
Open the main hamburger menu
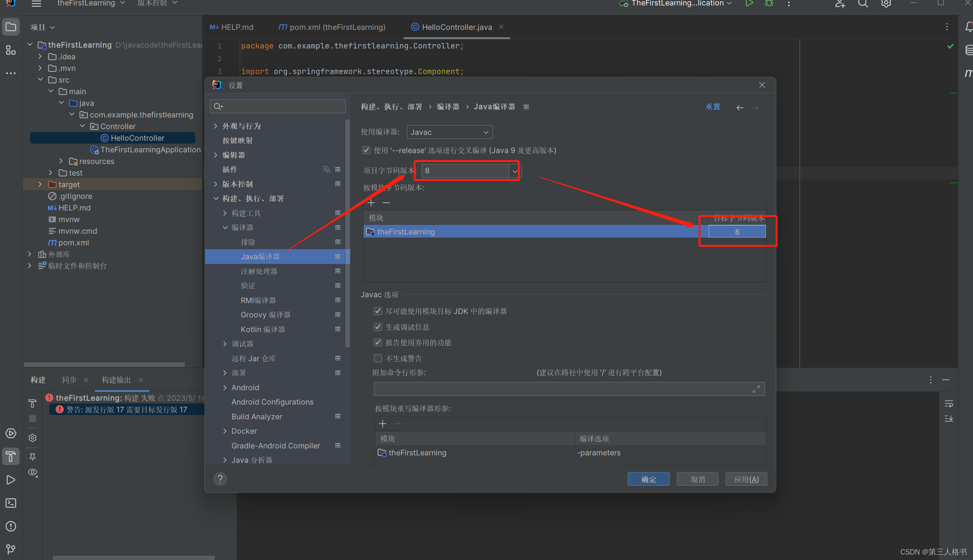coord(36,4)
